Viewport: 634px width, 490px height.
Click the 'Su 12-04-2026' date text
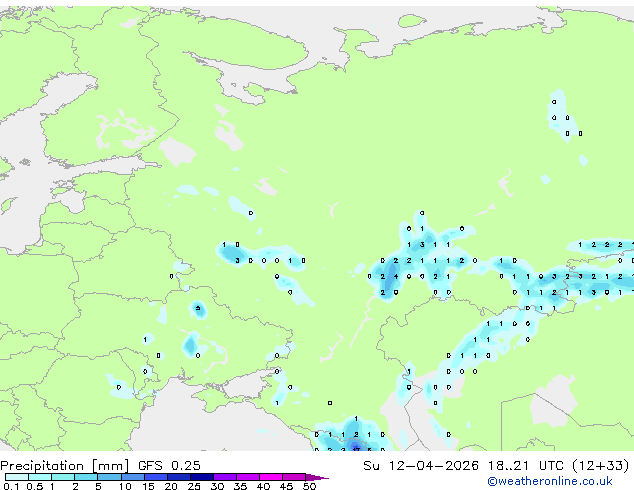coord(421,466)
